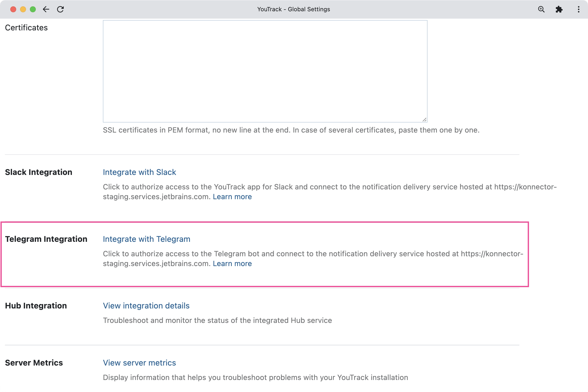Click the YouTrack - Global Settings title
The height and width of the screenshot is (392, 588).
tap(294, 9)
